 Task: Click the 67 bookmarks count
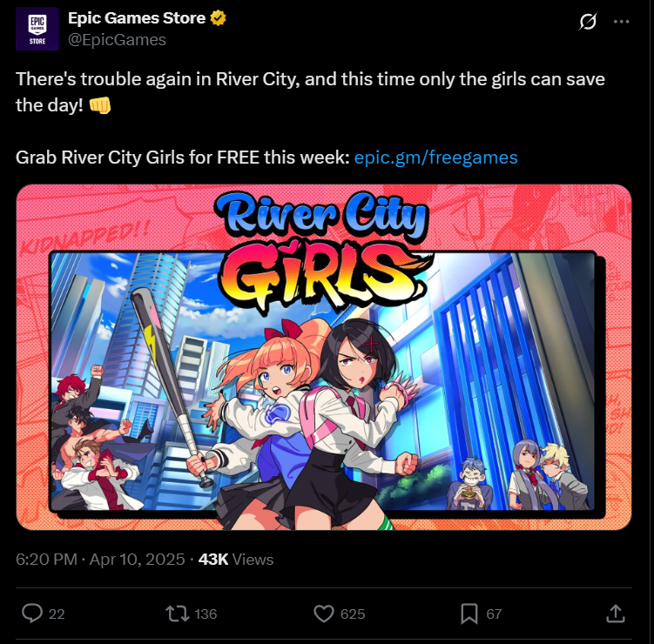coord(494,614)
